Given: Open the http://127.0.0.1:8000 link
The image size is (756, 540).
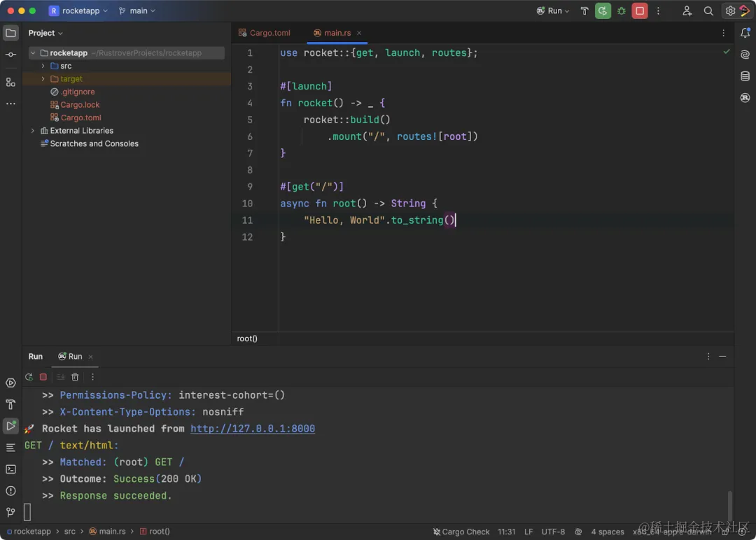Looking at the screenshot, I should pos(252,429).
